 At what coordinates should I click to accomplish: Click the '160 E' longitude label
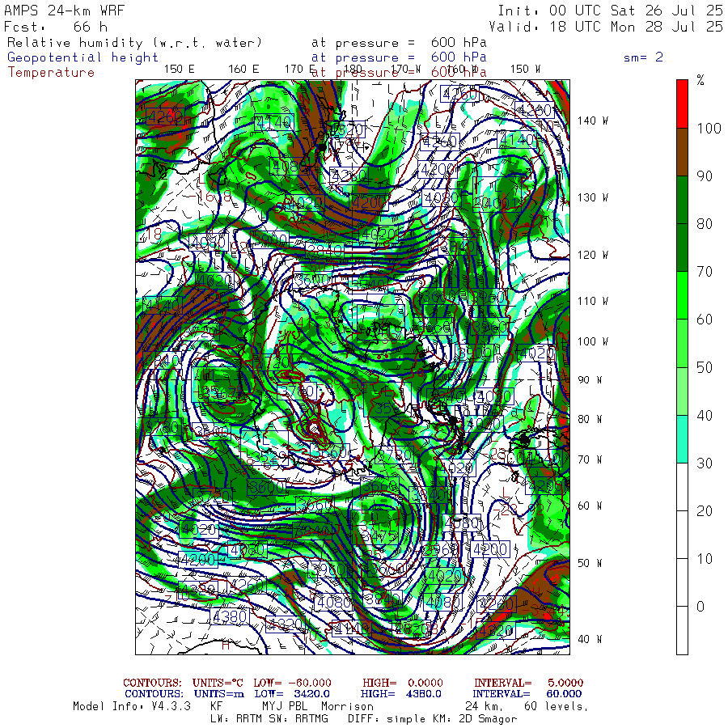[x=243, y=70]
